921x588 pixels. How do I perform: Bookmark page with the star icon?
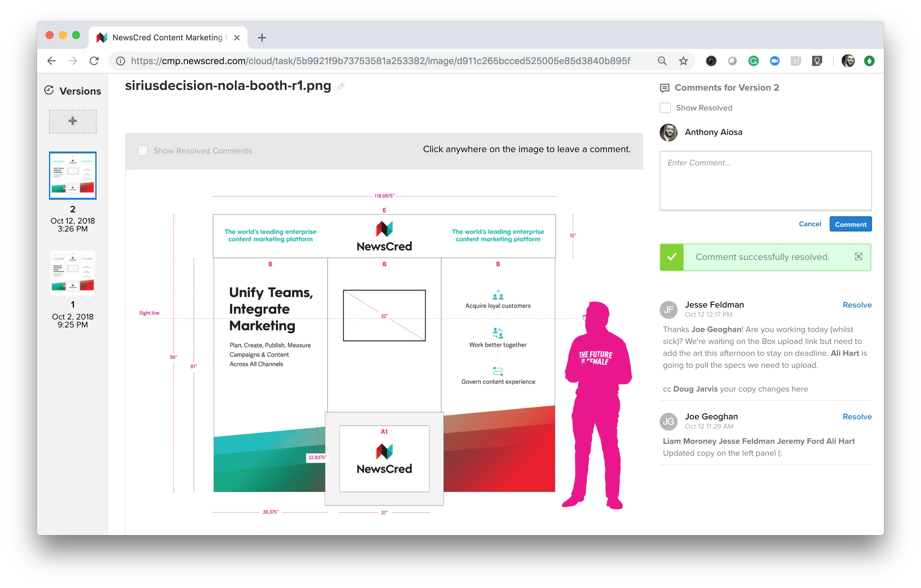[683, 61]
